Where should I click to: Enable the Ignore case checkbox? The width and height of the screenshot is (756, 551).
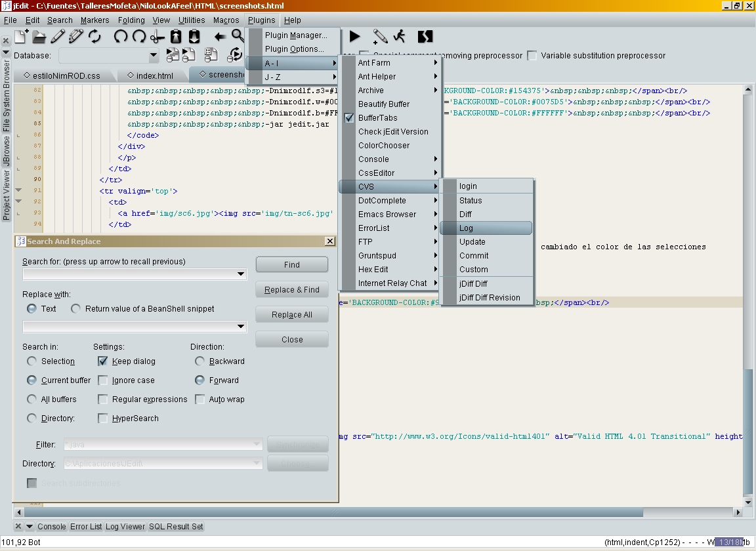point(103,380)
